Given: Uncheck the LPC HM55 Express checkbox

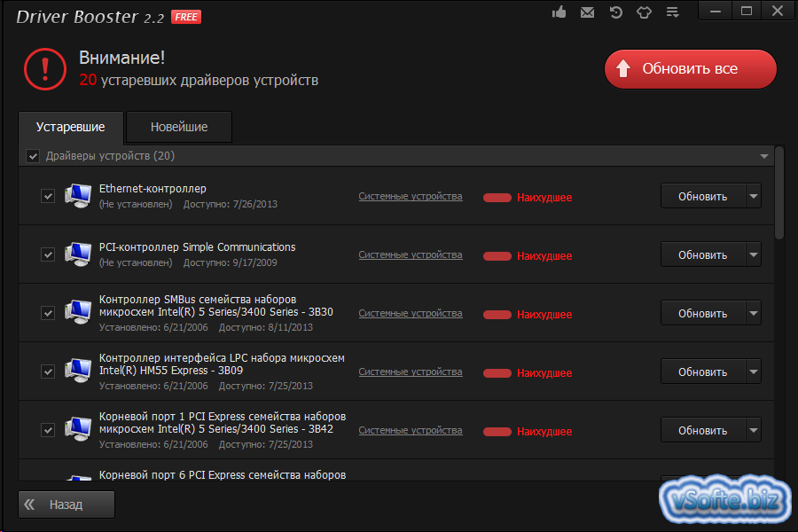Looking at the screenshot, I should 48,372.
